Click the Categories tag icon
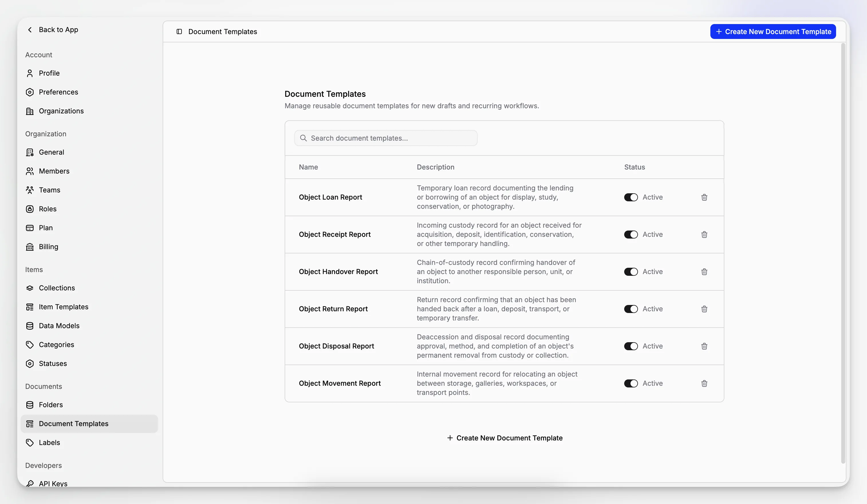This screenshot has width=867, height=504. (x=30, y=345)
